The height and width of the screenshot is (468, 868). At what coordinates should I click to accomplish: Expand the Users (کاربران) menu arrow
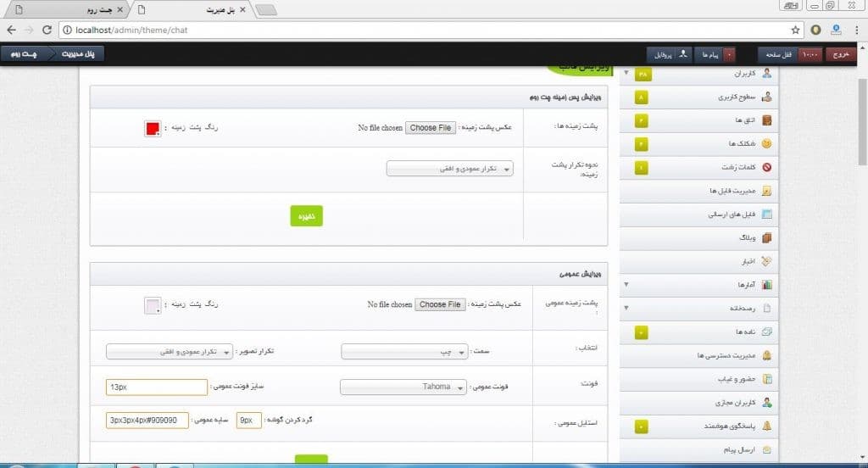click(626, 73)
